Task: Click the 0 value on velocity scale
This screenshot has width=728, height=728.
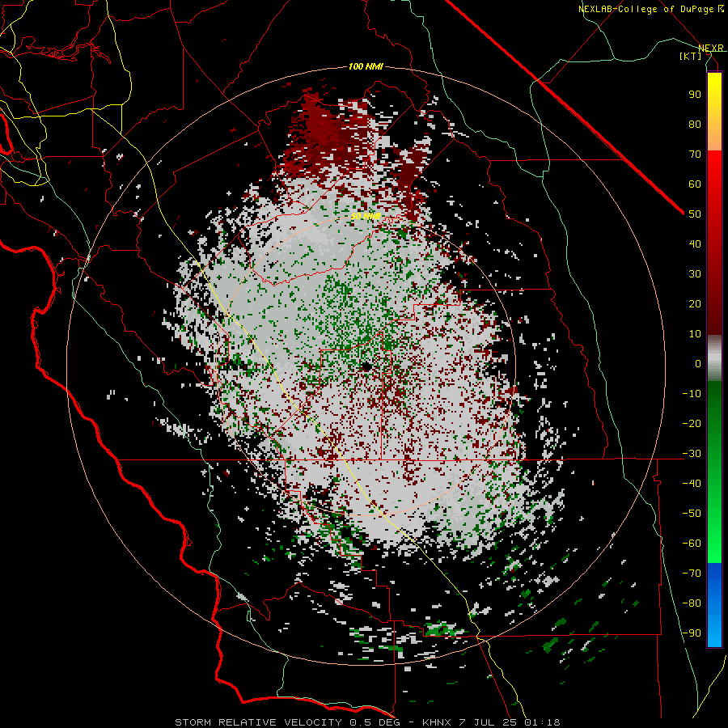Action: click(x=698, y=364)
